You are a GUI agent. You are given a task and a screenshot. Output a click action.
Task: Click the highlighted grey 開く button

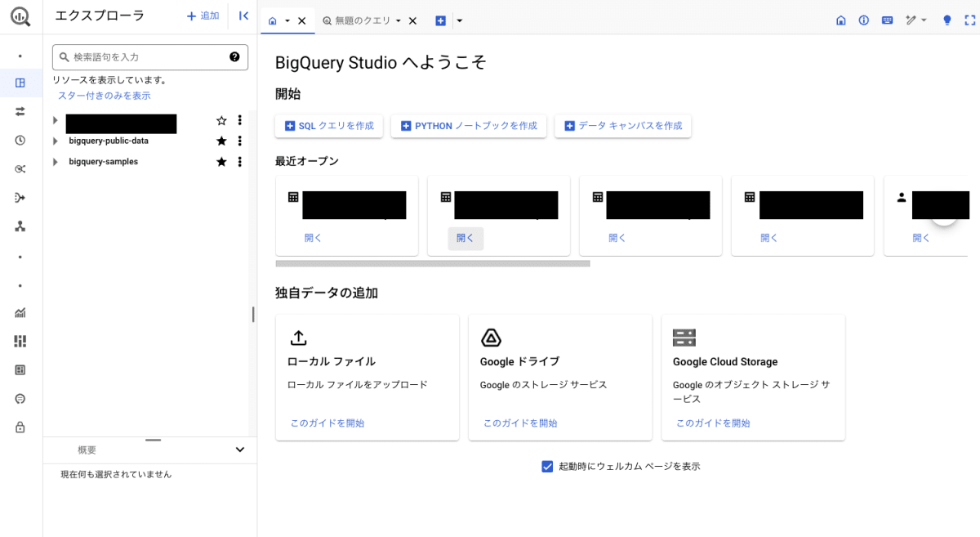465,238
